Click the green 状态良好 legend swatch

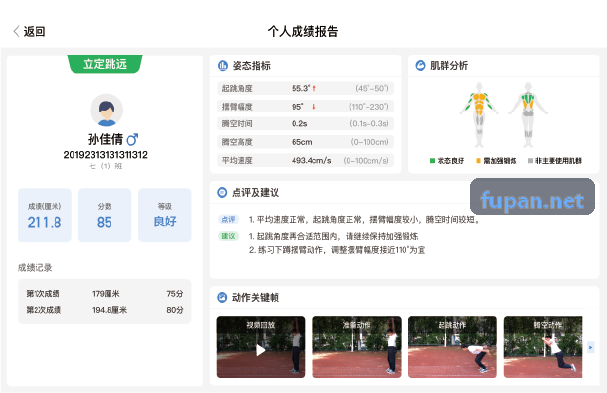(x=432, y=161)
